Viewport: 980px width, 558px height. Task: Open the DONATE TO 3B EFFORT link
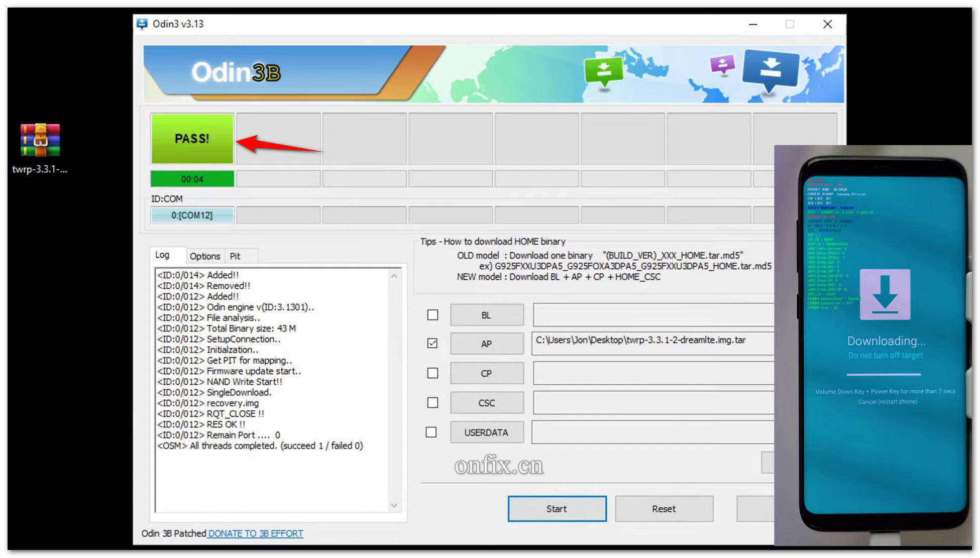point(256,533)
